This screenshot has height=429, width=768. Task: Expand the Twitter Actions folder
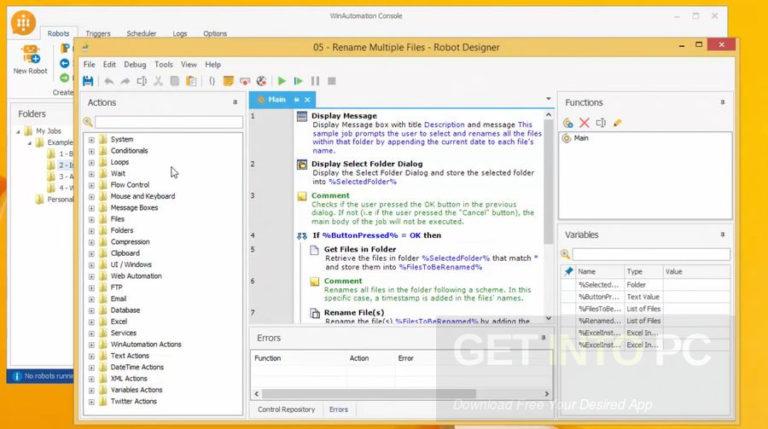coord(92,402)
